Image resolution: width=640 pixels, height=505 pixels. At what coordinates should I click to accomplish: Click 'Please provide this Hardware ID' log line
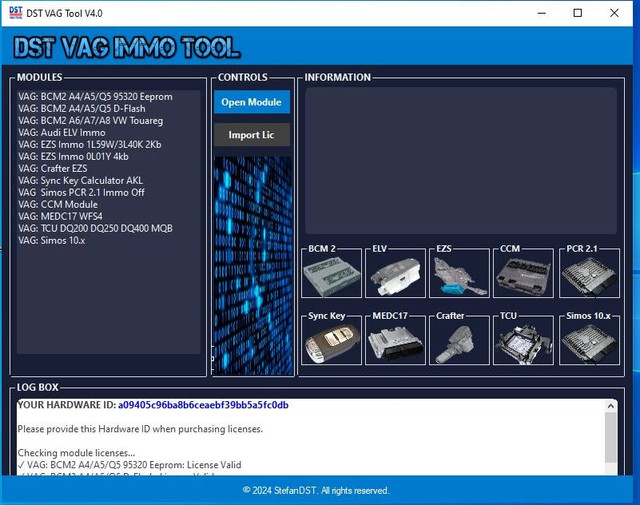coord(140,429)
